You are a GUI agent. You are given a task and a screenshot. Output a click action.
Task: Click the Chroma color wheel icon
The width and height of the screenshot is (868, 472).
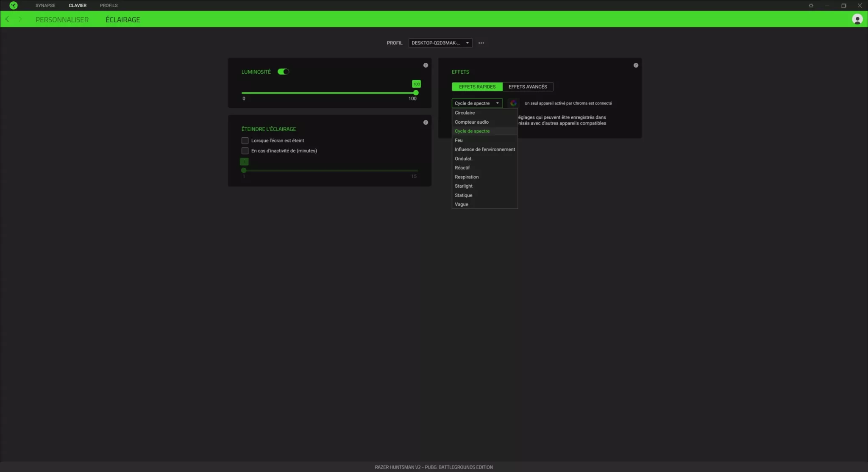click(513, 103)
